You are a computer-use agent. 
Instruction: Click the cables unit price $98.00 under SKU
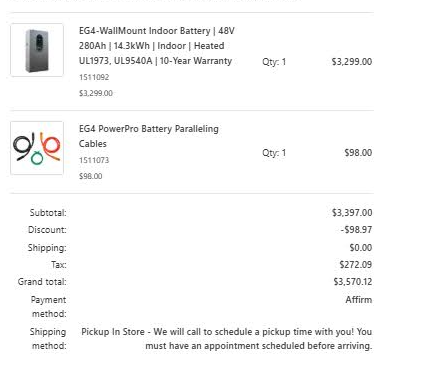pyautogui.click(x=91, y=176)
